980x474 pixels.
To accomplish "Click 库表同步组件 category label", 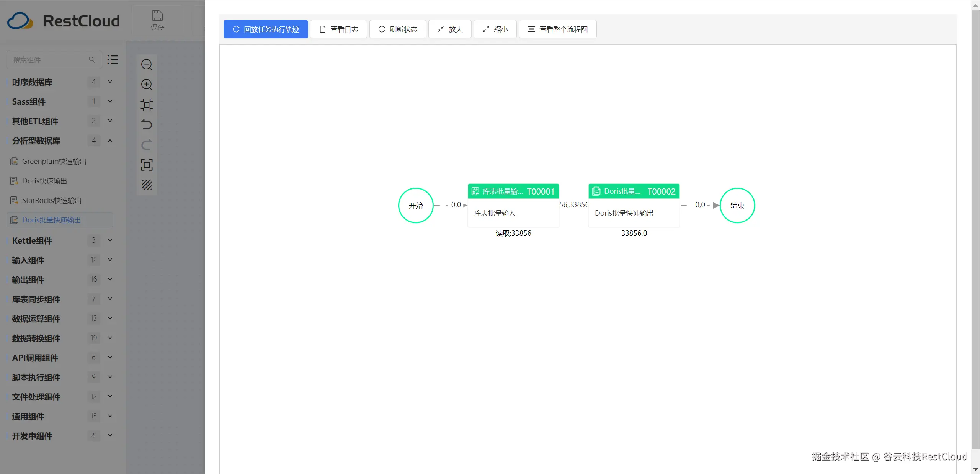I will (36, 299).
